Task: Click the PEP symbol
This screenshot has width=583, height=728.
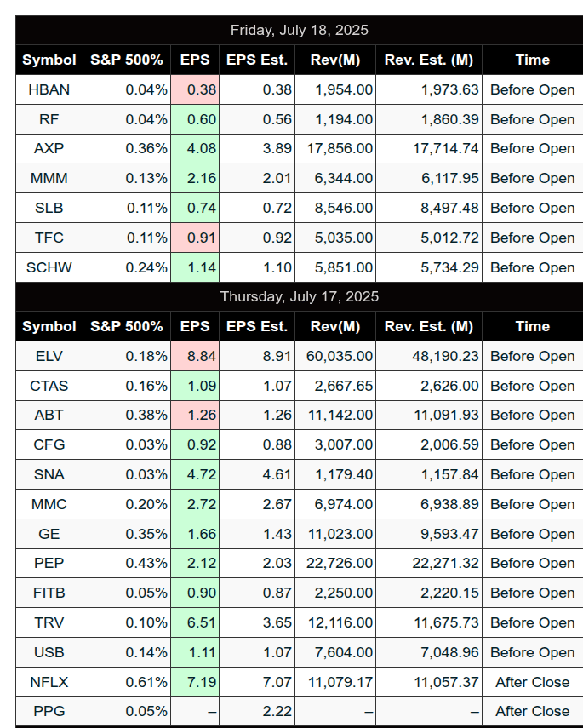Action: [49, 563]
